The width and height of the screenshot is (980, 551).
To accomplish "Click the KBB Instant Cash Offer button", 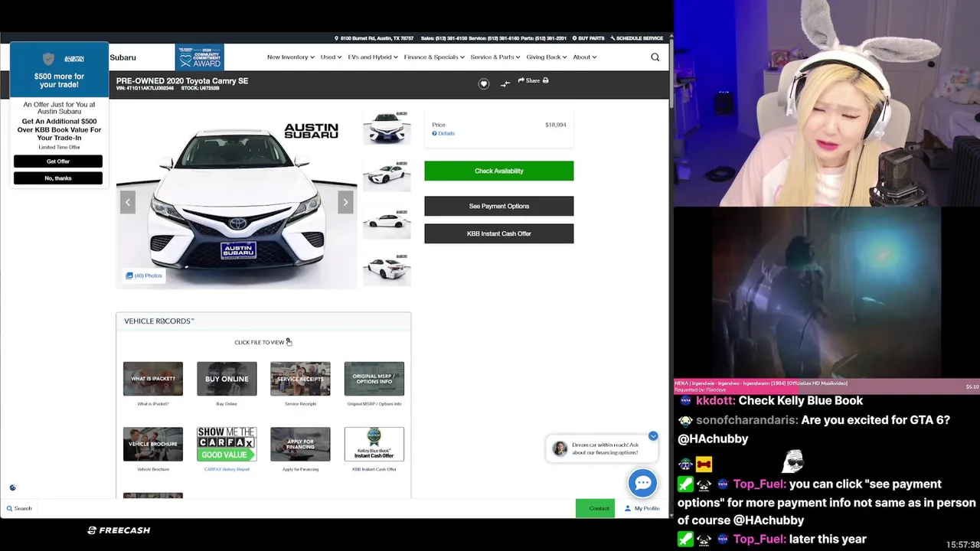I will click(499, 233).
